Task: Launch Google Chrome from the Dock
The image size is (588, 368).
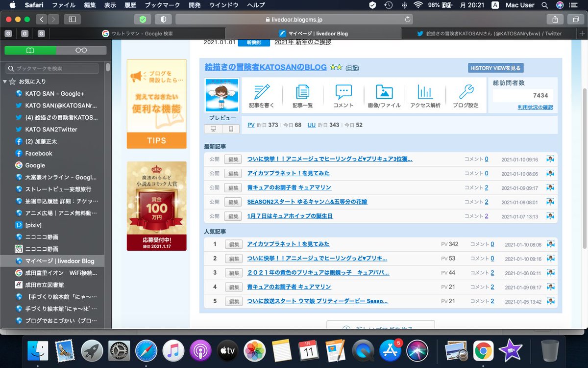Action: tap(483, 351)
